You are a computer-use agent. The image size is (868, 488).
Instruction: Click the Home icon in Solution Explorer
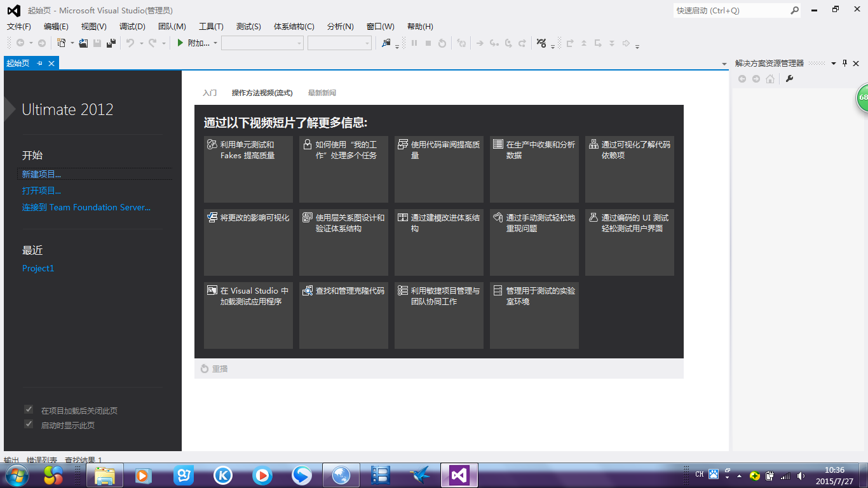click(x=770, y=79)
